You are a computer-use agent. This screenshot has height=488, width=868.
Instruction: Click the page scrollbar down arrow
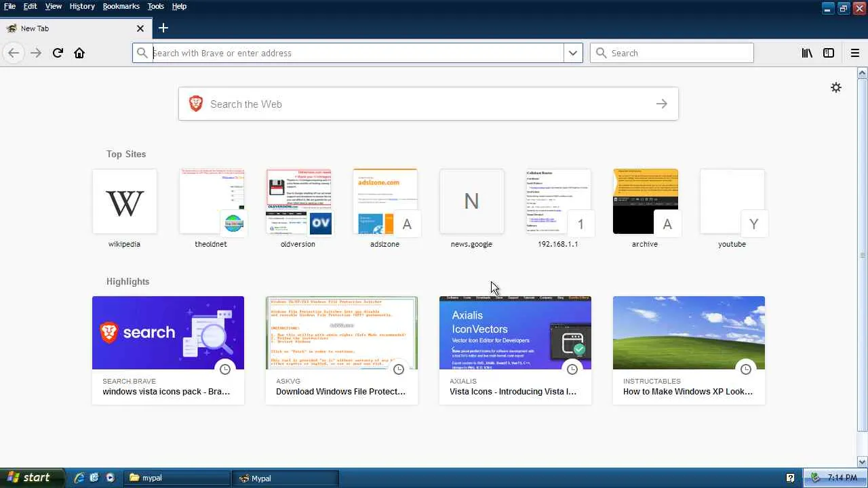863,462
